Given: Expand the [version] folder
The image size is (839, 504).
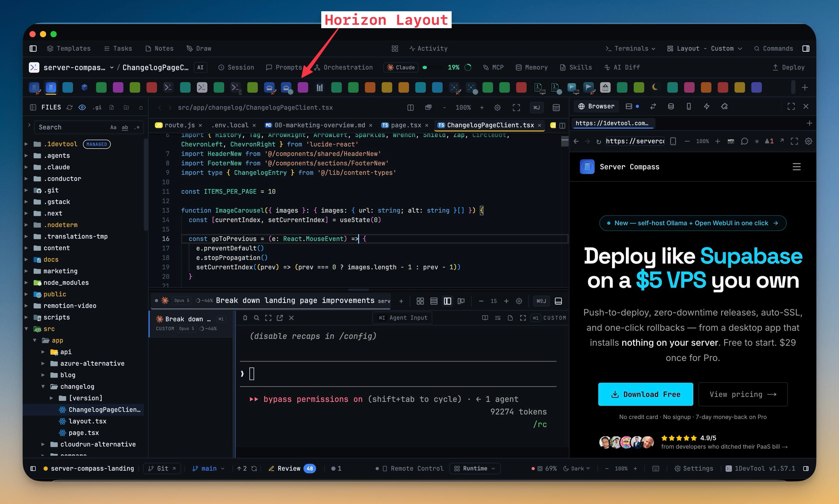Looking at the screenshot, I should tap(51, 398).
